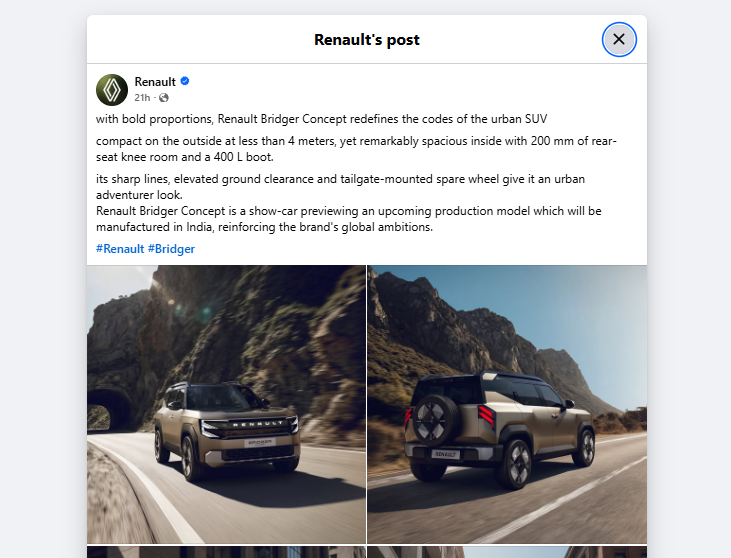
Task: Open the front-view Bridger photo with tunnel
Action: pos(227,404)
